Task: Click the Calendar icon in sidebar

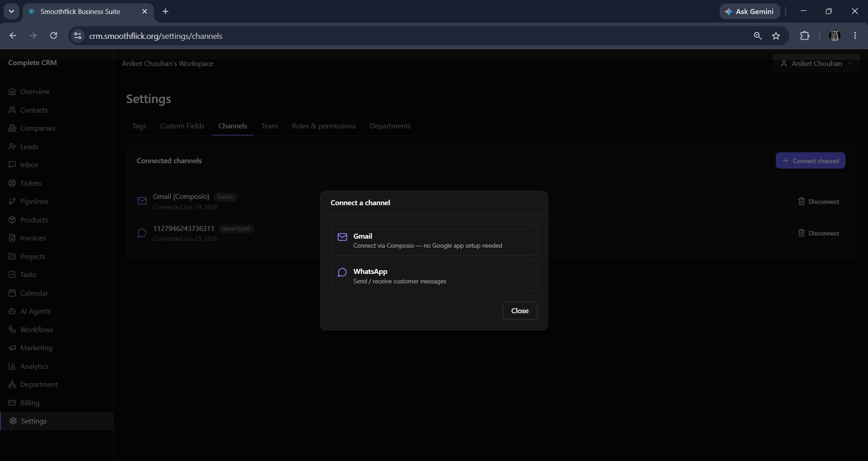Action: tap(12, 293)
